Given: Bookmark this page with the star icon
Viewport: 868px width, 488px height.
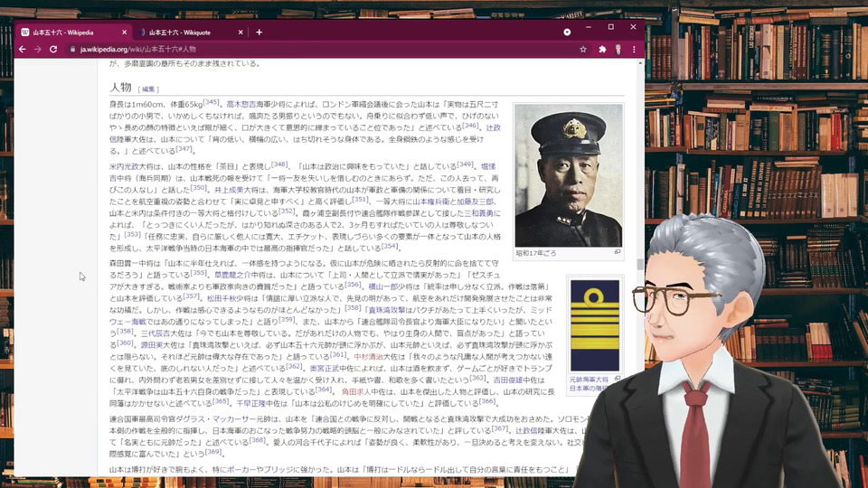Looking at the screenshot, I should [x=583, y=49].
